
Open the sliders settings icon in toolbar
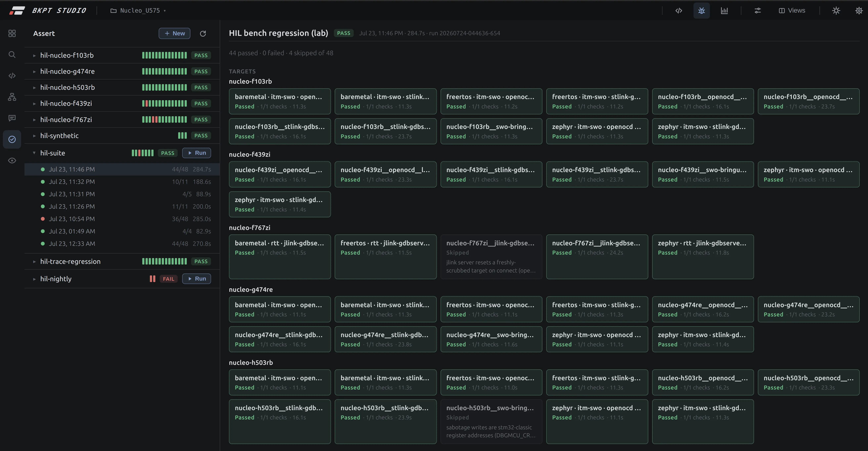click(757, 10)
